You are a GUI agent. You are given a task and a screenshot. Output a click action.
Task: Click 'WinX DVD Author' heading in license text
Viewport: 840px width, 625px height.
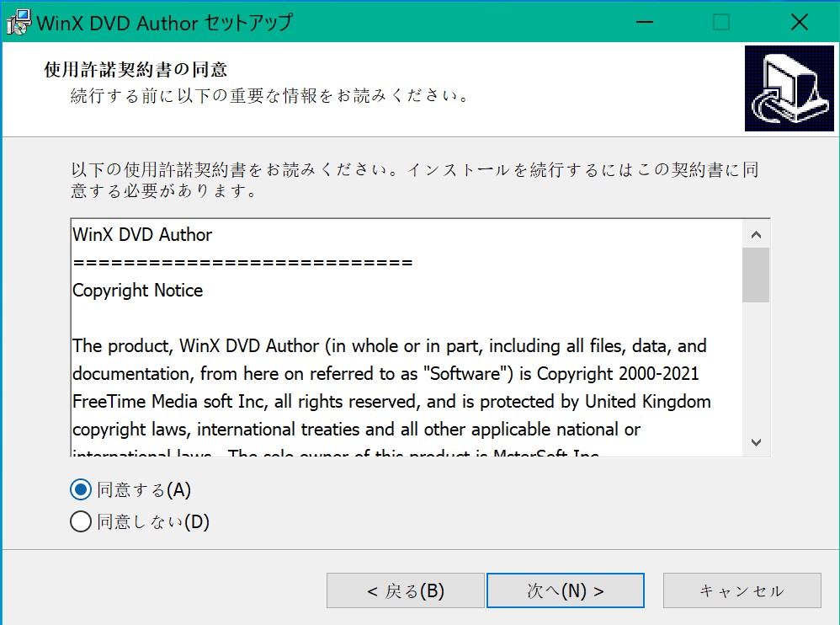pyautogui.click(x=142, y=234)
